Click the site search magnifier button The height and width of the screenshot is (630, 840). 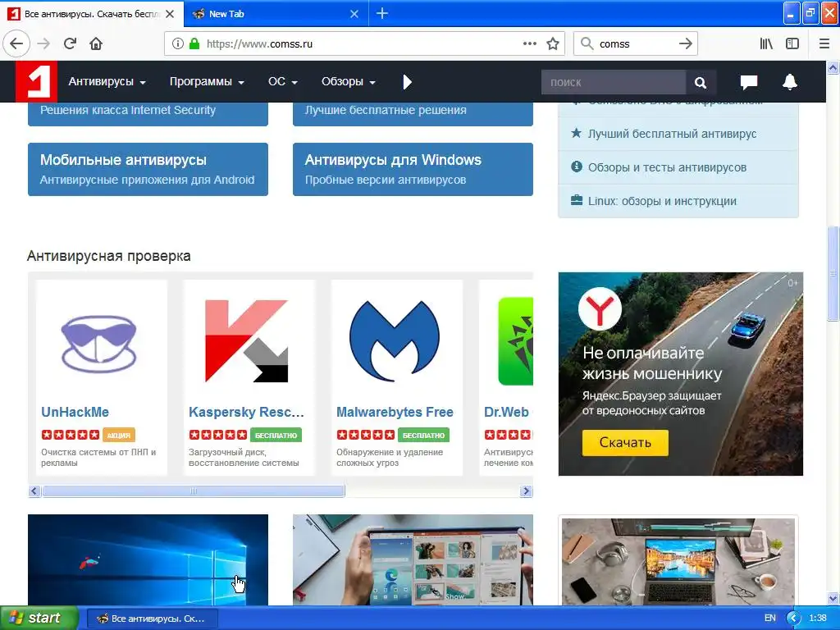pyautogui.click(x=701, y=83)
